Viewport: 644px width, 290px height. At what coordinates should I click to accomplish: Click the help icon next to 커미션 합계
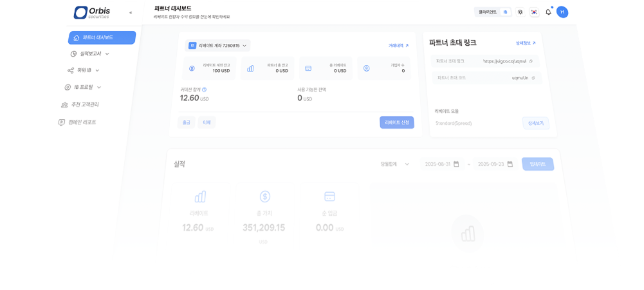pos(204,90)
